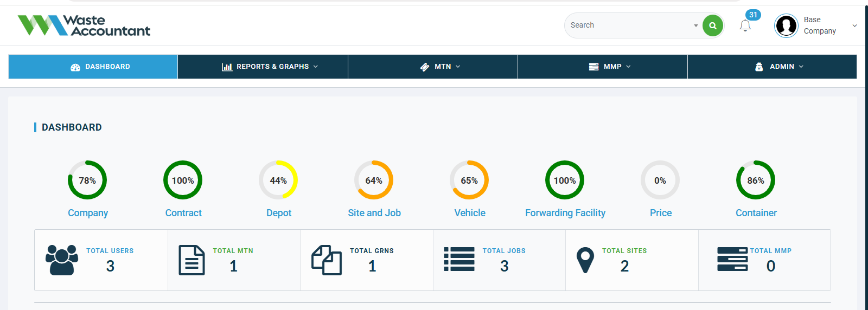Click the Total Users people icon
This screenshot has height=310, width=868.
(62, 260)
